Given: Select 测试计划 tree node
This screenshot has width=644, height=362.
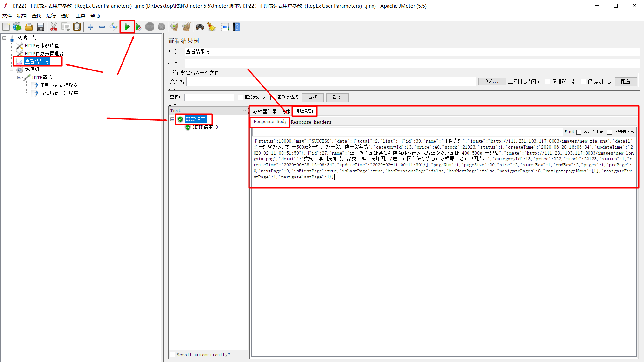Looking at the screenshot, I should coord(27,37).
